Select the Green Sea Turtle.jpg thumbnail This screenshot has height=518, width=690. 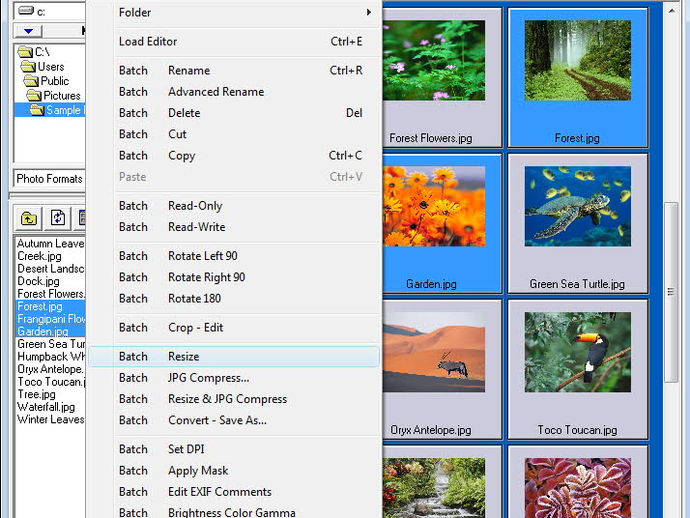pos(577,224)
